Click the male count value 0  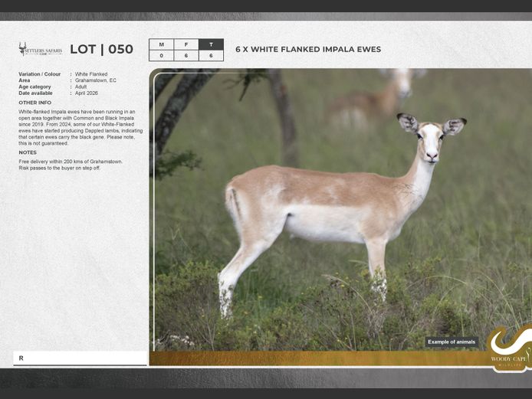(x=161, y=56)
